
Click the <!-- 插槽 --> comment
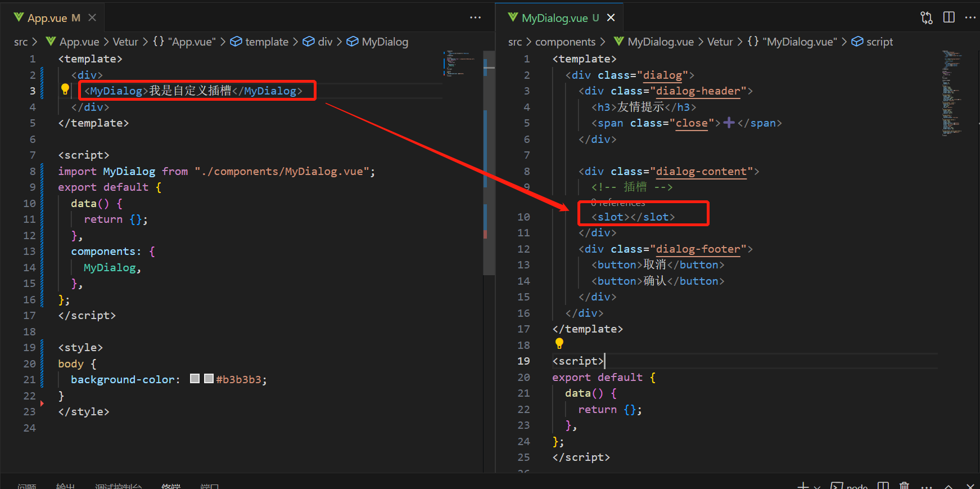(632, 187)
